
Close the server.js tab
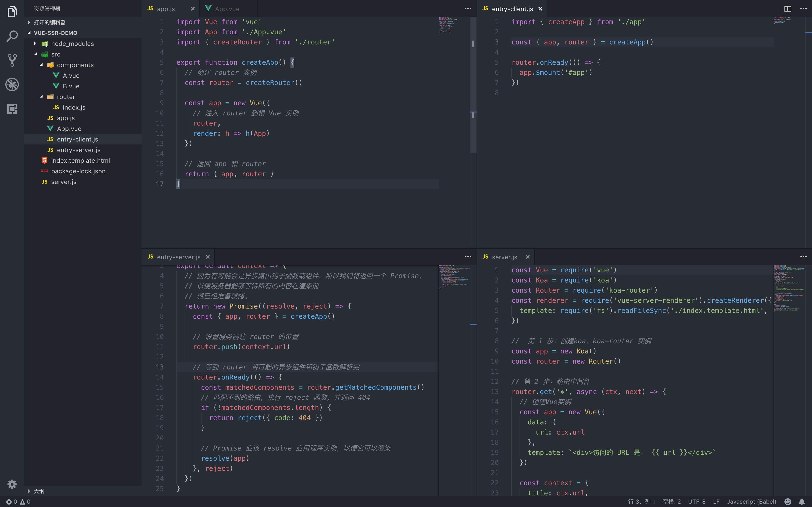click(x=528, y=257)
